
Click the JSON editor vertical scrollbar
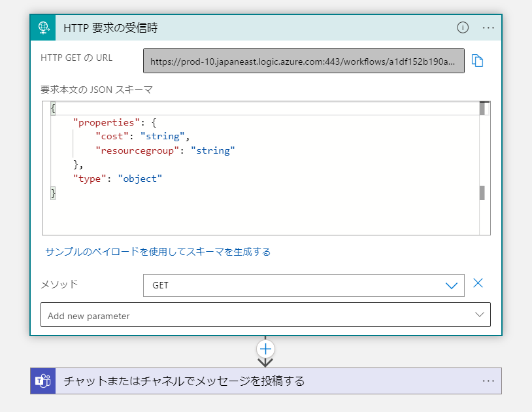point(484,168)
